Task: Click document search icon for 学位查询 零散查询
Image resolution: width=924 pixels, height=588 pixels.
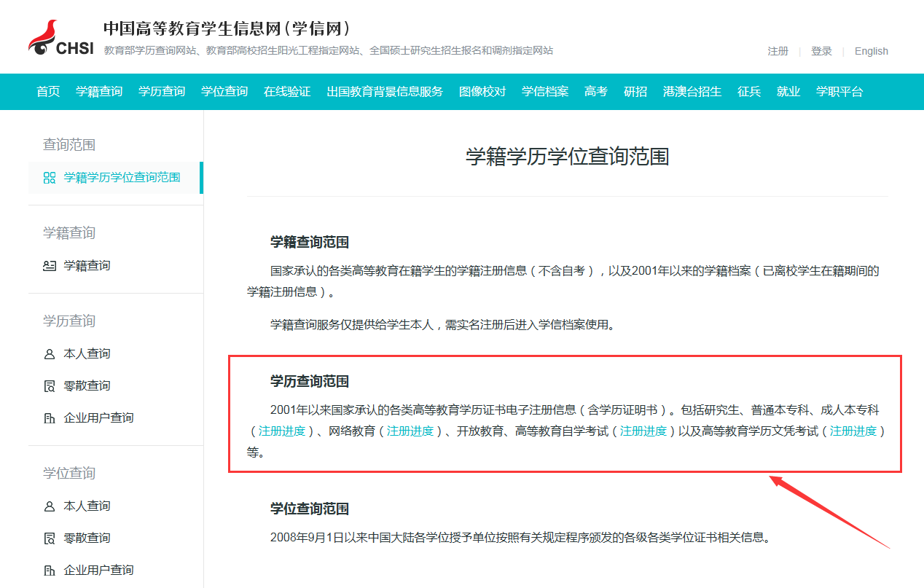Action: tap(50, 538)
